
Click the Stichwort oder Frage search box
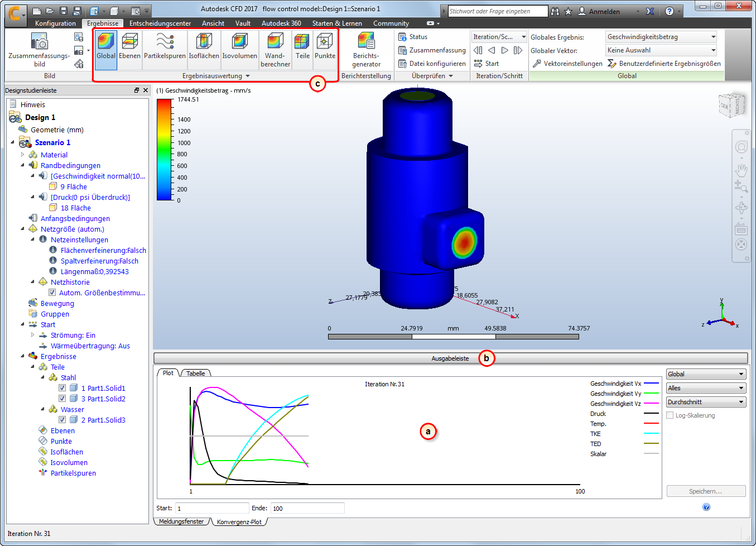(498, 11)
